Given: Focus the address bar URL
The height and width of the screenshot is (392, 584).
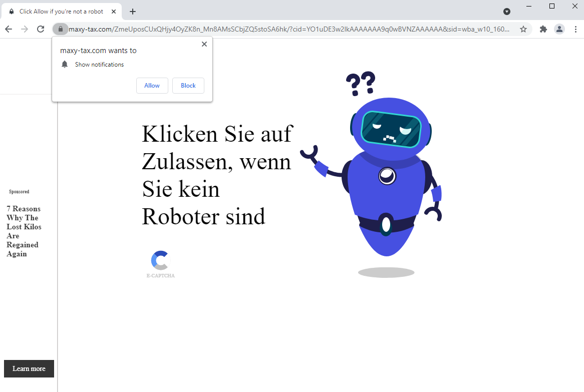Looking at the screenshot, I should [x=290, y=29].
